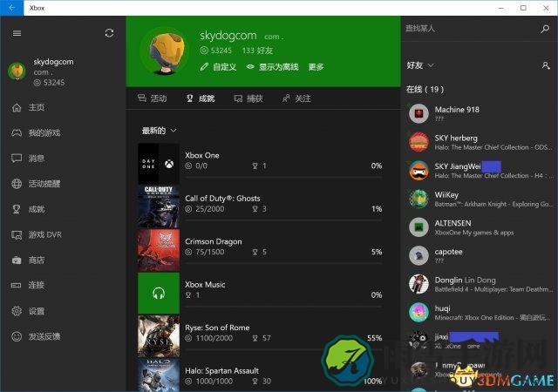Click the globe icon for activity alerts

(x=17, y=184)
